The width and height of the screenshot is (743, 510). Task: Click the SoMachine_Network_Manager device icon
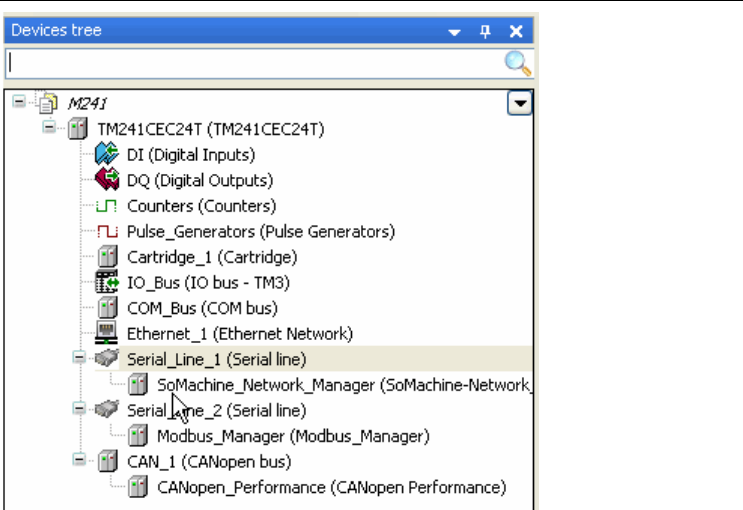click(138, 384)
